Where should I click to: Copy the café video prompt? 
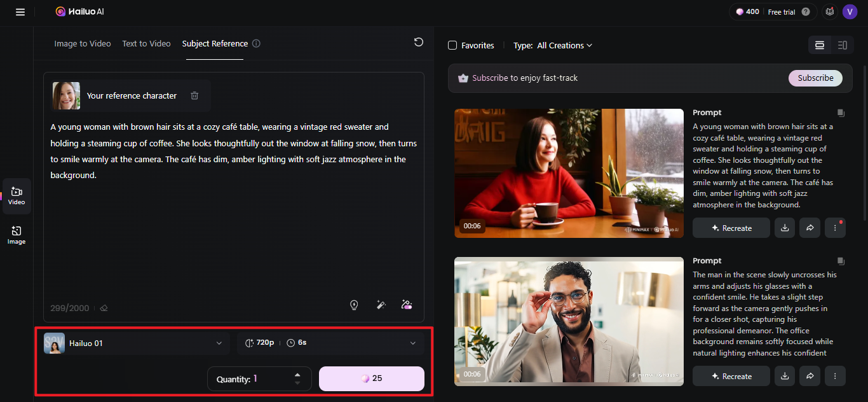[x=841, y=113]
